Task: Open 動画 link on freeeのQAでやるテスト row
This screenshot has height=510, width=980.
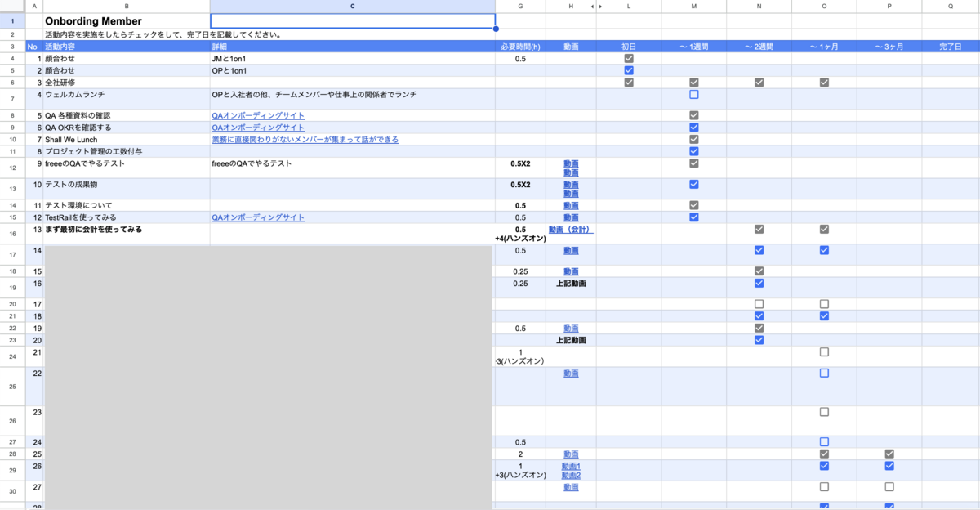Action: (x=571, y=163)
